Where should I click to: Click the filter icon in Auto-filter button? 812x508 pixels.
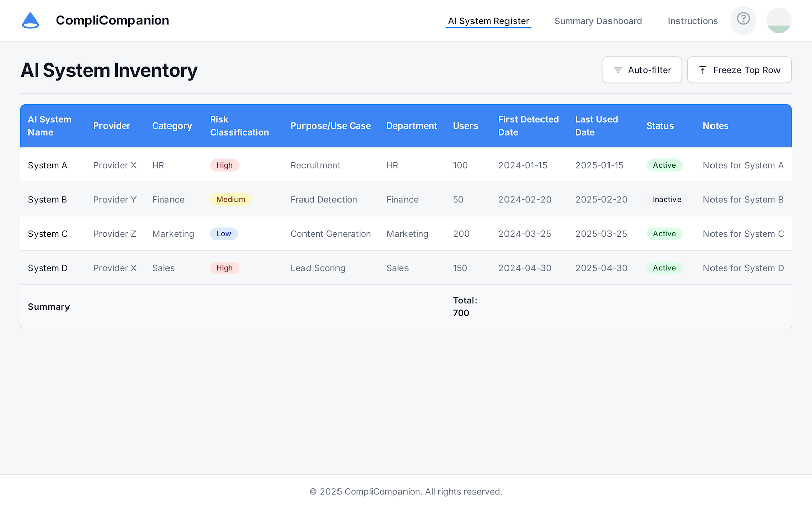pyautogui.click(x=618, y=70)
